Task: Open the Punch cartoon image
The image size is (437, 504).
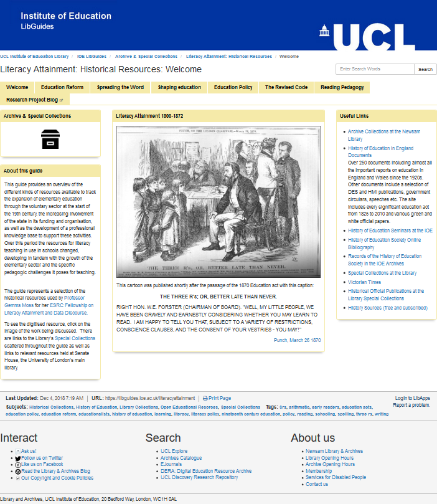Action: (x=218, y=202)
